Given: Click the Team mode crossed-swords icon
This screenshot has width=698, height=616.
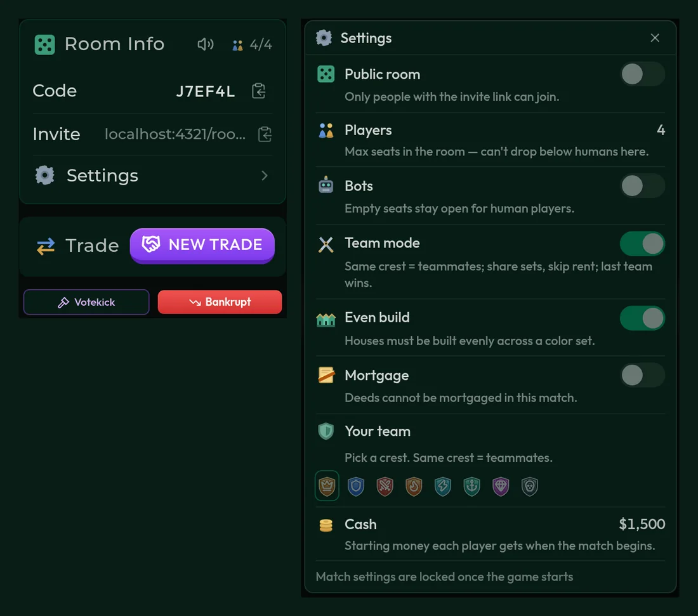Looking at the screenshot, I should coord(326,244).
